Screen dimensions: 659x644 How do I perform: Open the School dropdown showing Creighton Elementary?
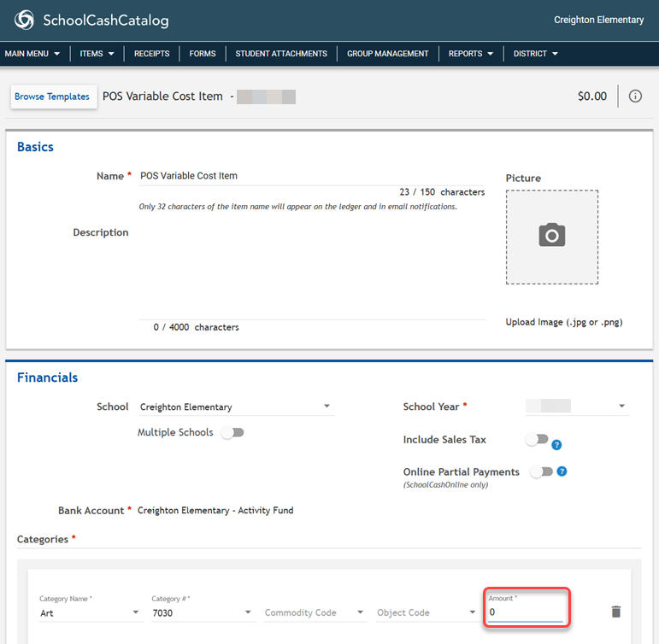[x=236, y=407]
